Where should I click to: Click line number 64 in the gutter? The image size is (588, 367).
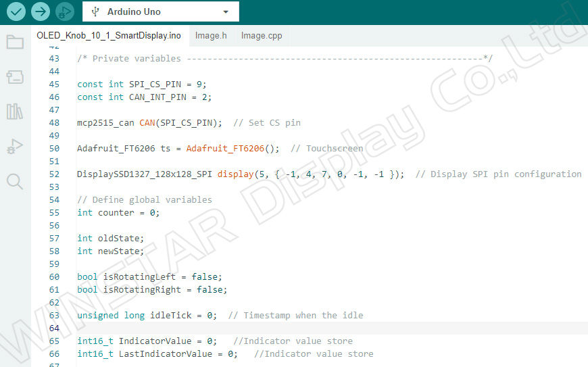pyautogui.click(x=54, y=328)
